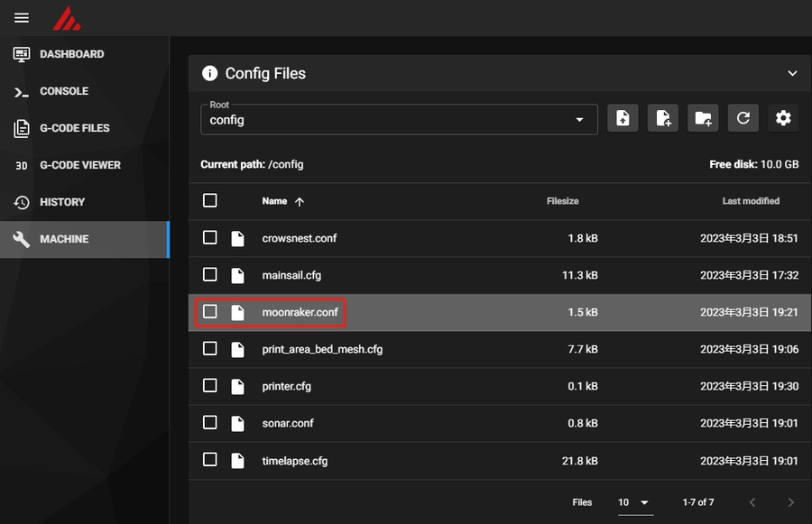This screenshot has width=812, height=524.
Task: Click the create new file icon
Action: [x=663, y=118]
